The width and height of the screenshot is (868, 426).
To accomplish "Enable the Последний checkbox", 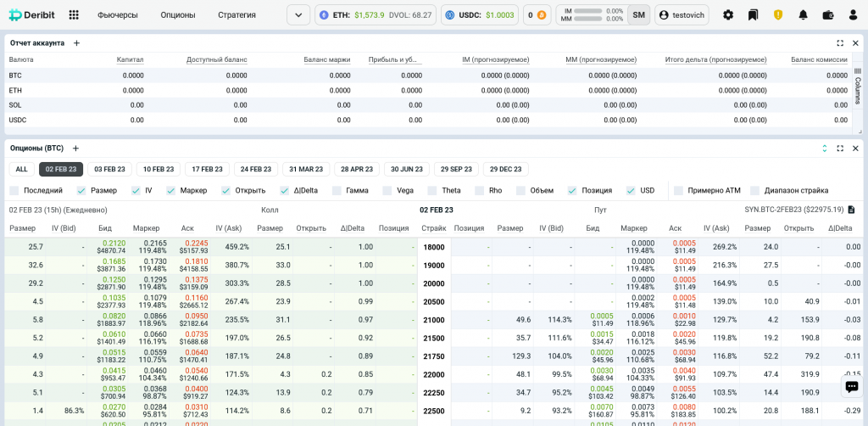I will point(14,190).
